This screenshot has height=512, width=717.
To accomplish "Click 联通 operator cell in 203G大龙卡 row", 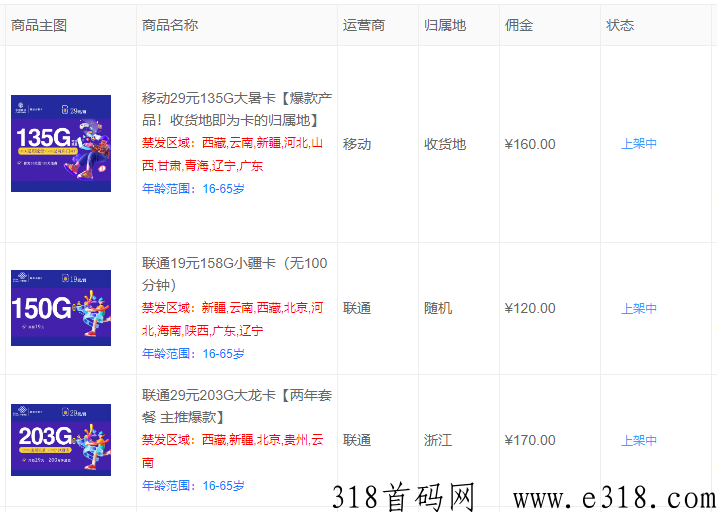I will point(357,441).
